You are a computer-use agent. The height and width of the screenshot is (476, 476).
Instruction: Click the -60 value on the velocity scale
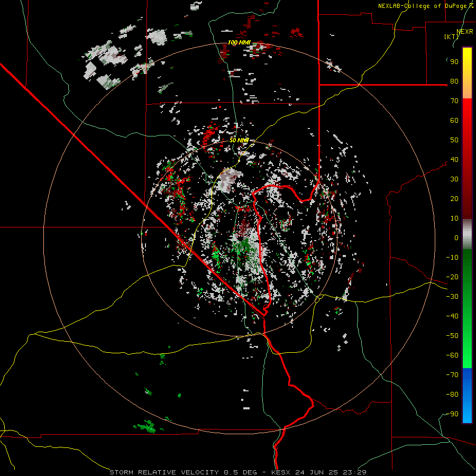(452, 355)
